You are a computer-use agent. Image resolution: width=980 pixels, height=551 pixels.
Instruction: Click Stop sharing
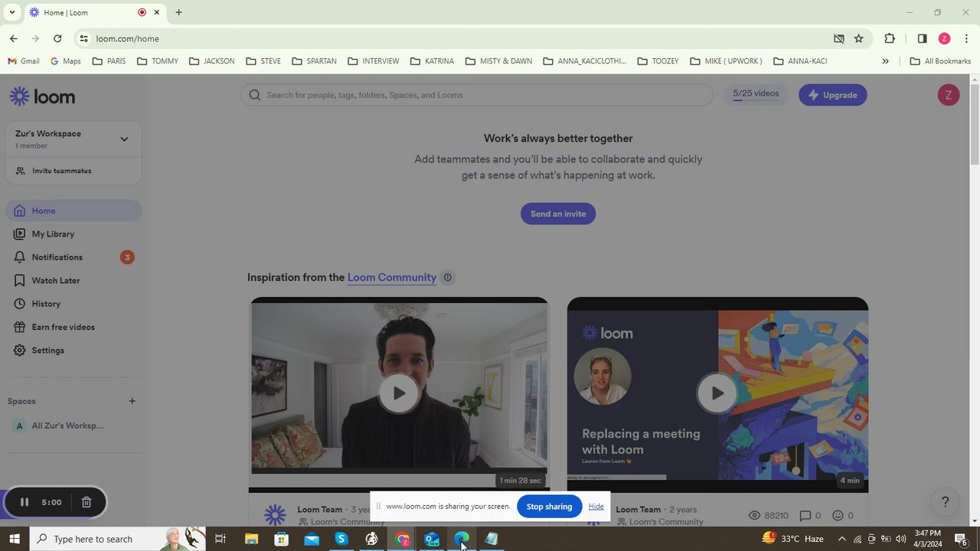[549, 507]
